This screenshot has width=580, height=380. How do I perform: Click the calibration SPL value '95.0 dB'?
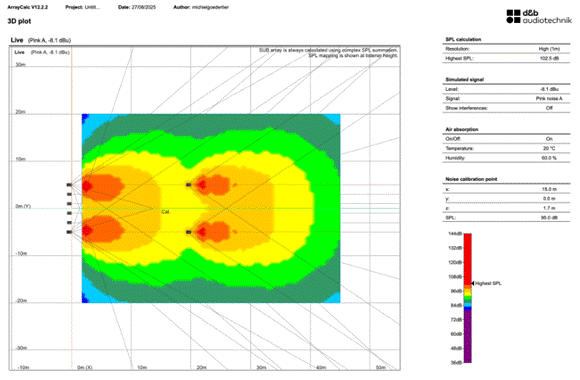(x=549, y=218)
